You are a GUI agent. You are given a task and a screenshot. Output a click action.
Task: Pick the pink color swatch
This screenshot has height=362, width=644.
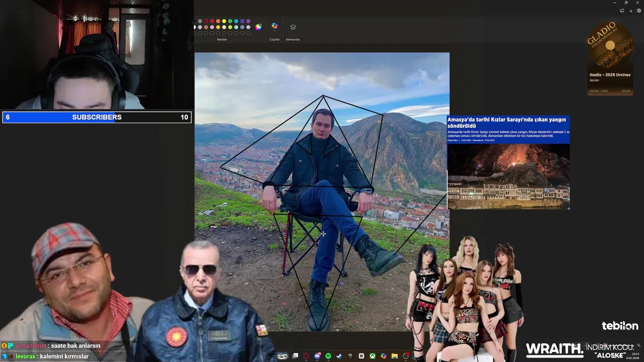(x=212, y=27)
